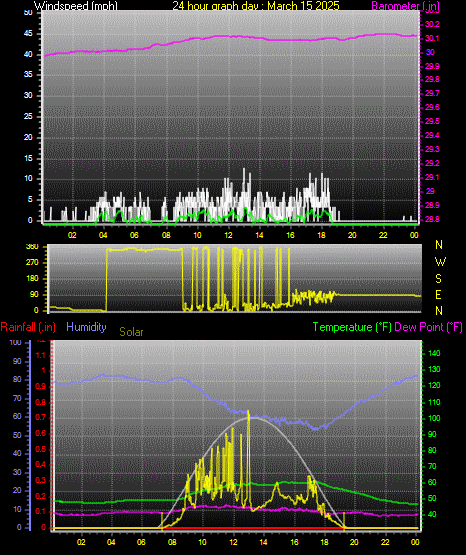Select the Solar legend label
The image size is (466, 555).
pyautogui.click(x=131, y=332)
